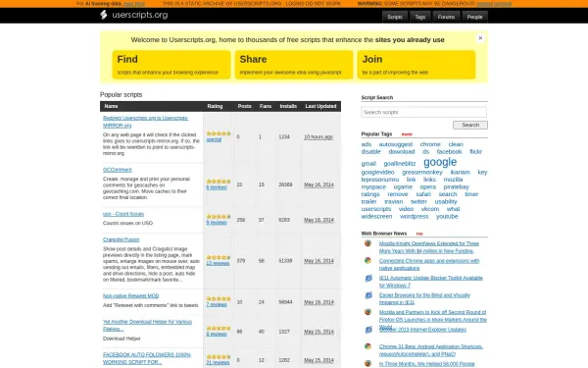This screenshot has height=368, width=588.
Task: Click Chrome icon beside Connecting Chrome apps item
Action: (x=367, y=260)
